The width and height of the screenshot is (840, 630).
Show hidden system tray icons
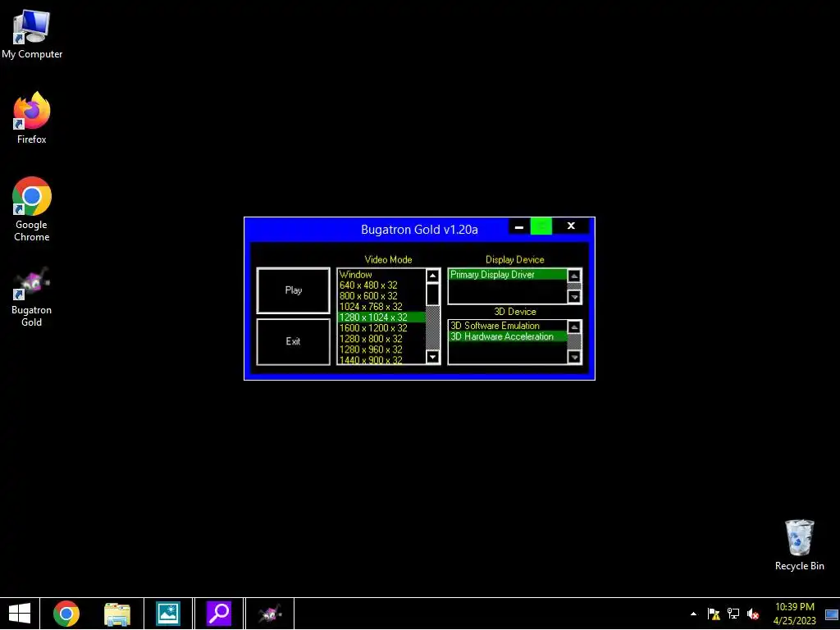coord(694,614)
